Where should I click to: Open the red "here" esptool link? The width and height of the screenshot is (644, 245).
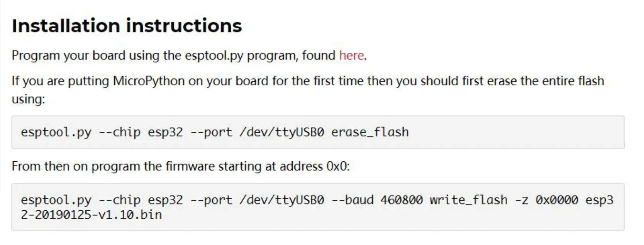coord(351,56)
